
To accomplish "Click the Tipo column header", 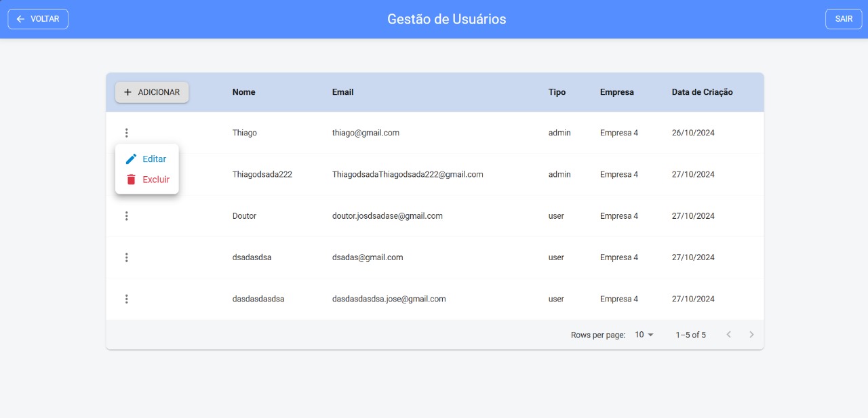I will 557,92.
